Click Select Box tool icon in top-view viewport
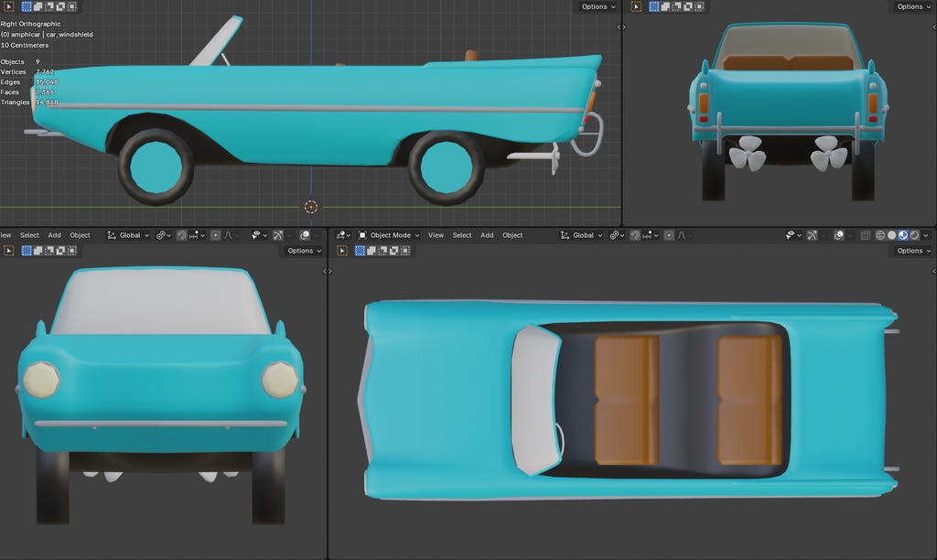Viewport: 937px width, 560px height. coord(342,251)
